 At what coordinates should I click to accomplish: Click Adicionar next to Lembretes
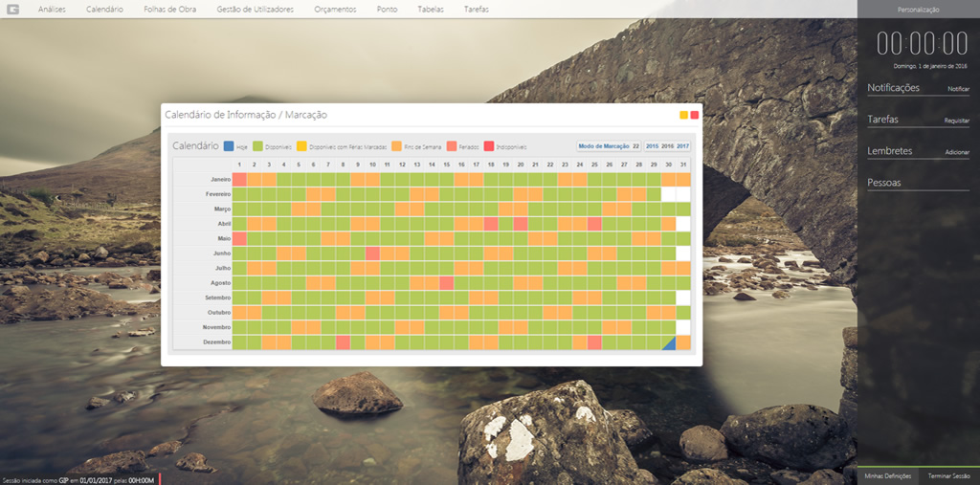[x=957, y=152]
